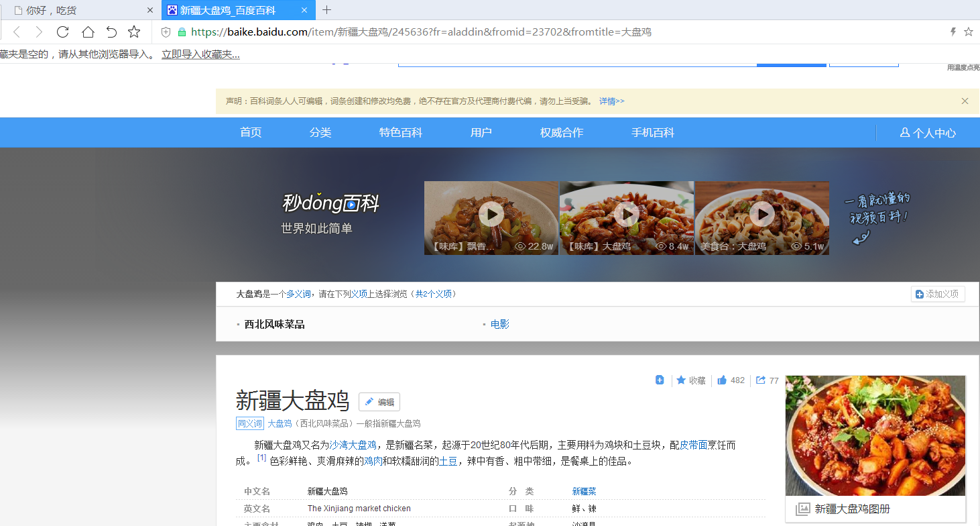Click the browser back arrow
Screen dimensions: 980x526
(x=17, y=32)
